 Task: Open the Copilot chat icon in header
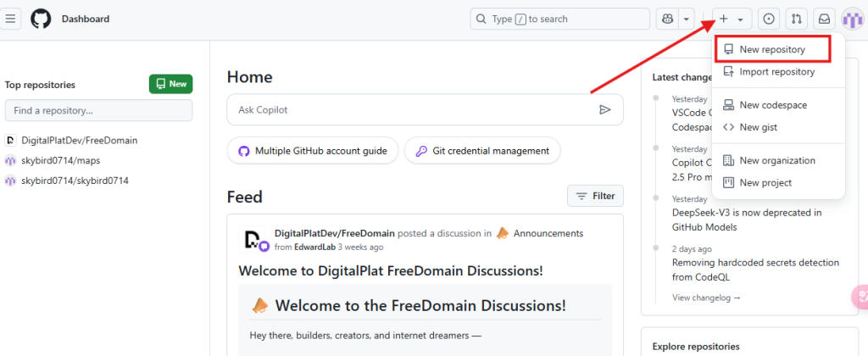coord(666,19)
